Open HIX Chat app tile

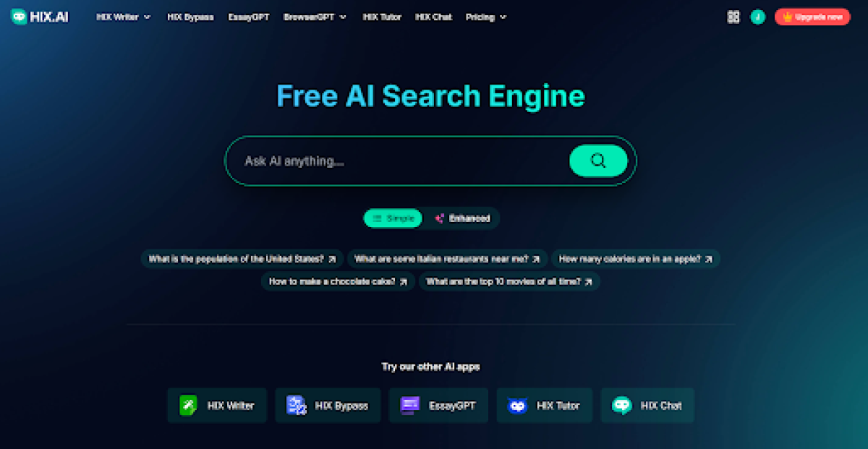647,406
